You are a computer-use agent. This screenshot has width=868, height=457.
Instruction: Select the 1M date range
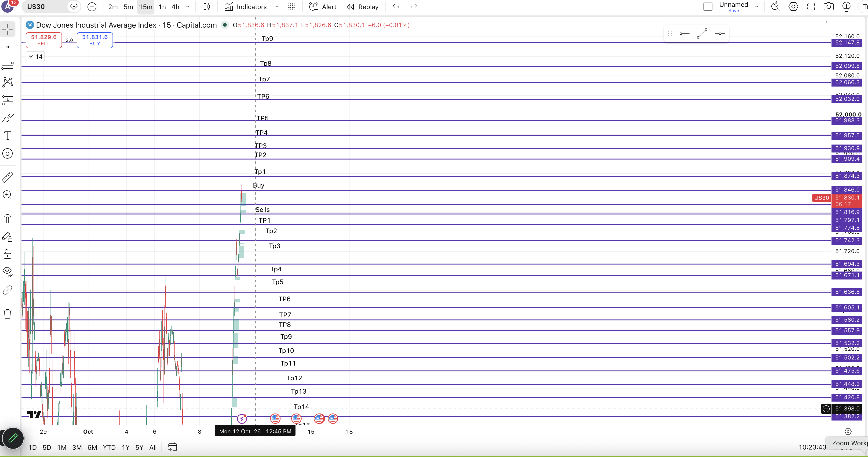coord(62,447)
